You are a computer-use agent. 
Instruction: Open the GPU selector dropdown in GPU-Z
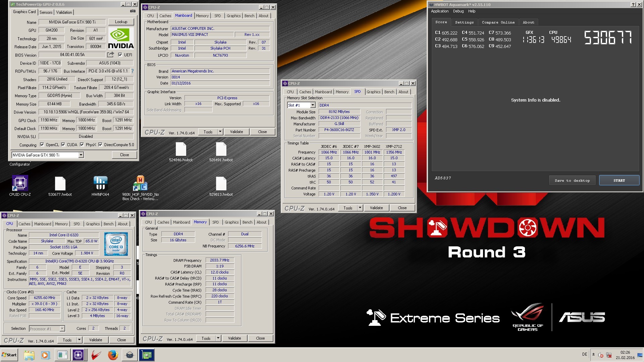pos(81,155)
